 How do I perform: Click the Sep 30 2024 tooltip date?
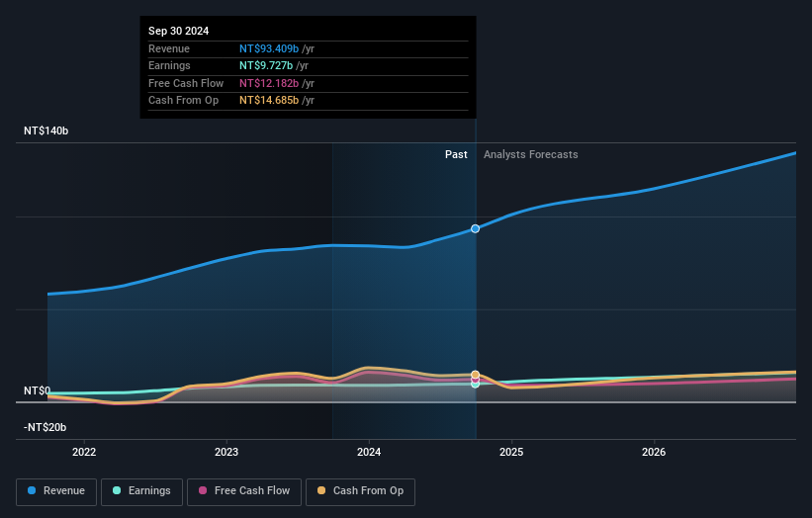tap(179, 31)
